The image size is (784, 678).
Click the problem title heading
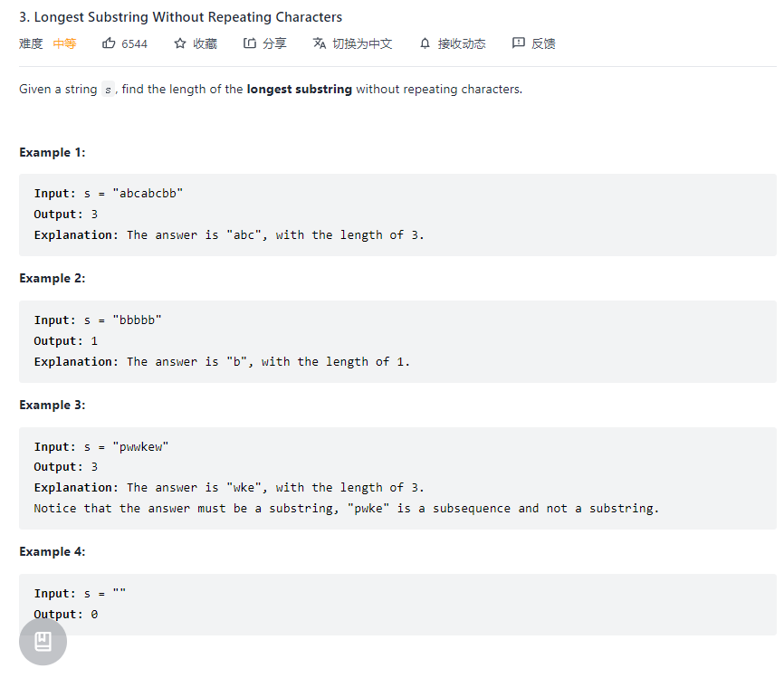point(181,17)
